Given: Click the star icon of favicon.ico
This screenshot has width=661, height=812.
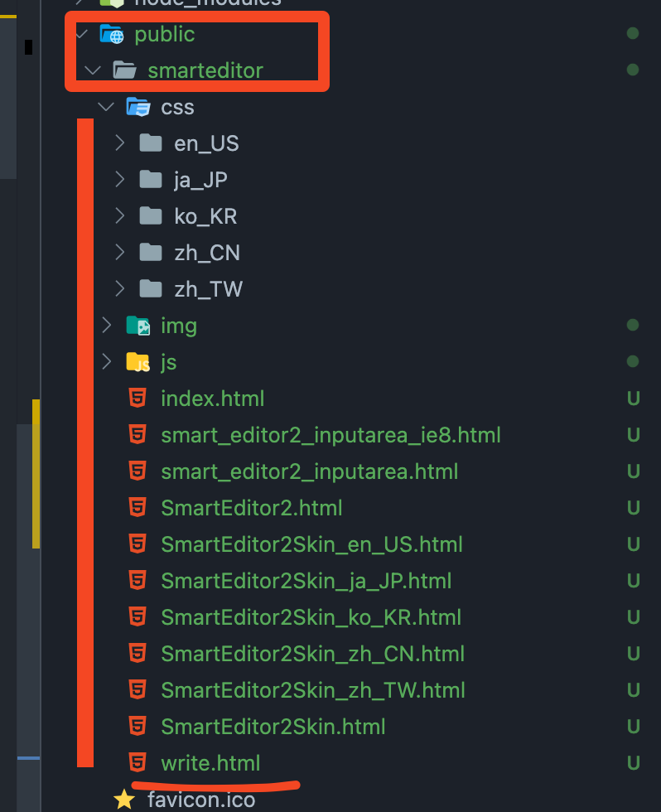Looking at the screenshot, I should point(124,800).
